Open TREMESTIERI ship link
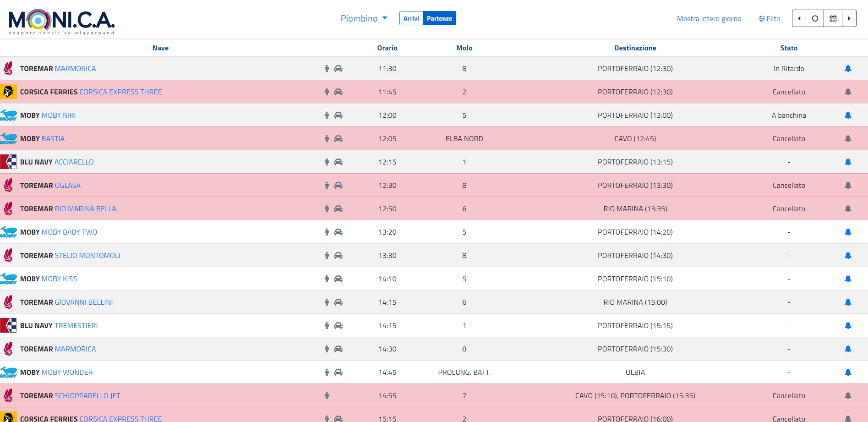 coord(76,326)
